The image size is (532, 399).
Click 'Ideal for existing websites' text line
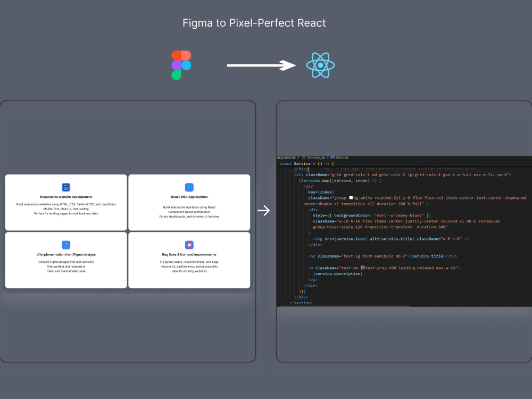[x=189, y=271]
